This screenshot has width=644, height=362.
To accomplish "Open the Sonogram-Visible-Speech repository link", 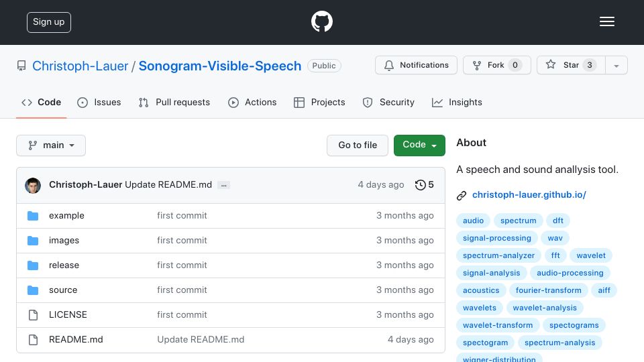I will 220,66.
